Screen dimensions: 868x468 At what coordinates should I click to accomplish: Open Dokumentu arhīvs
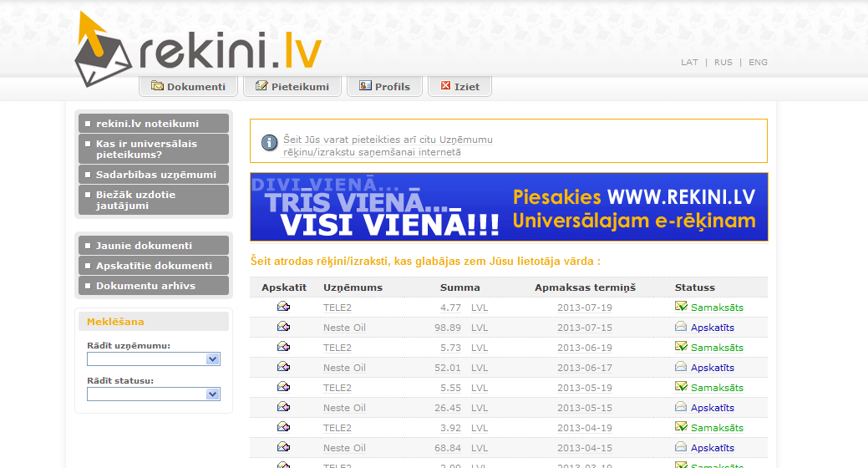tap(154, 286)
